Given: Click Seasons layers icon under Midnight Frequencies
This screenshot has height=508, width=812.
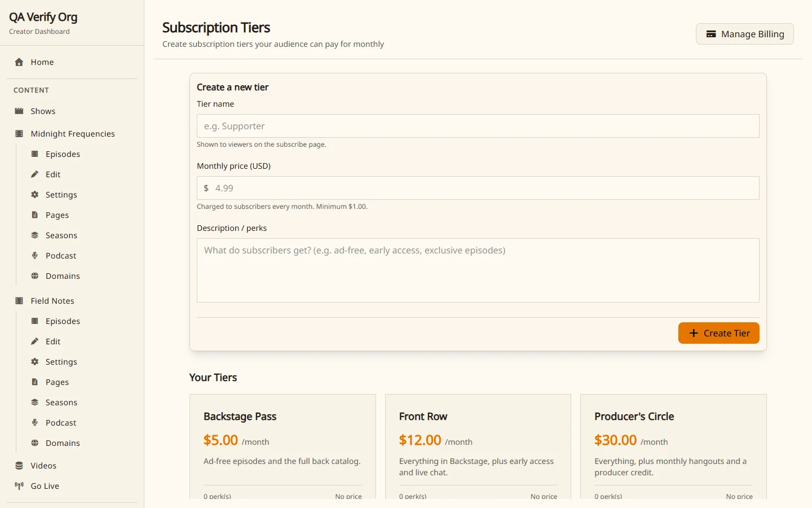Looking at the screenshot, I should (34, 235).
